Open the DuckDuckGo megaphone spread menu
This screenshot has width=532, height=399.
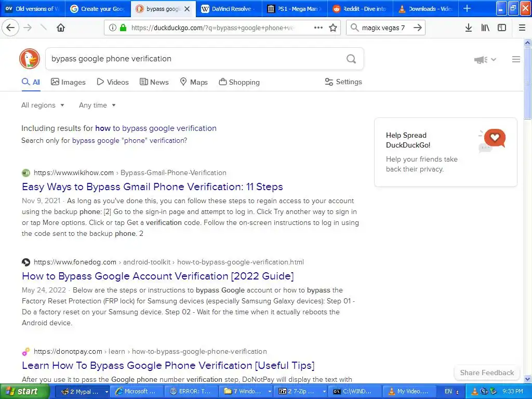485,60
